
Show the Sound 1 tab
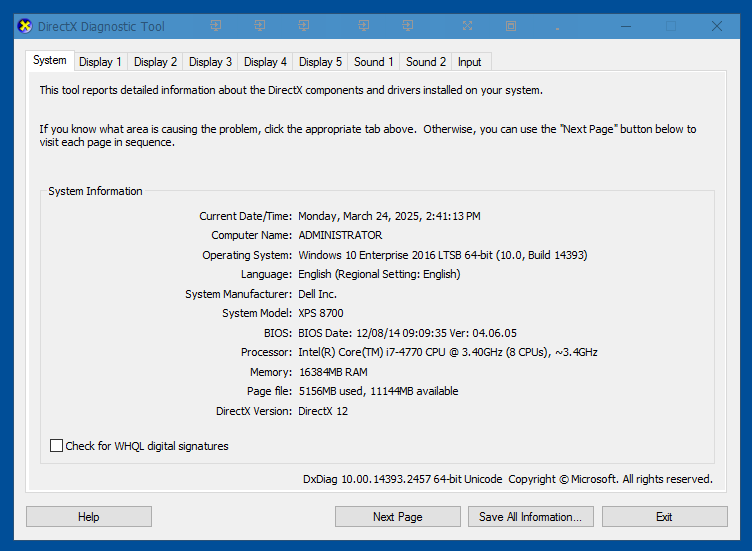coord(374,62)
